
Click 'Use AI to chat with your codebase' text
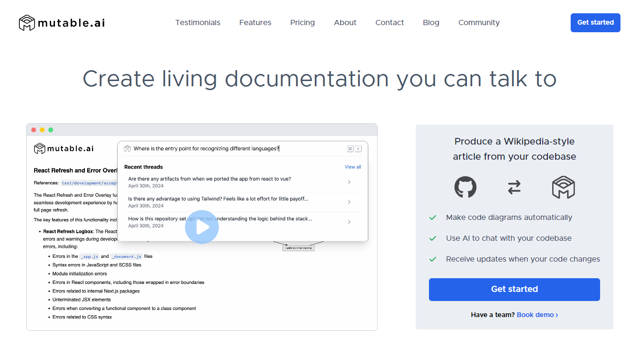tap(509, 238)
